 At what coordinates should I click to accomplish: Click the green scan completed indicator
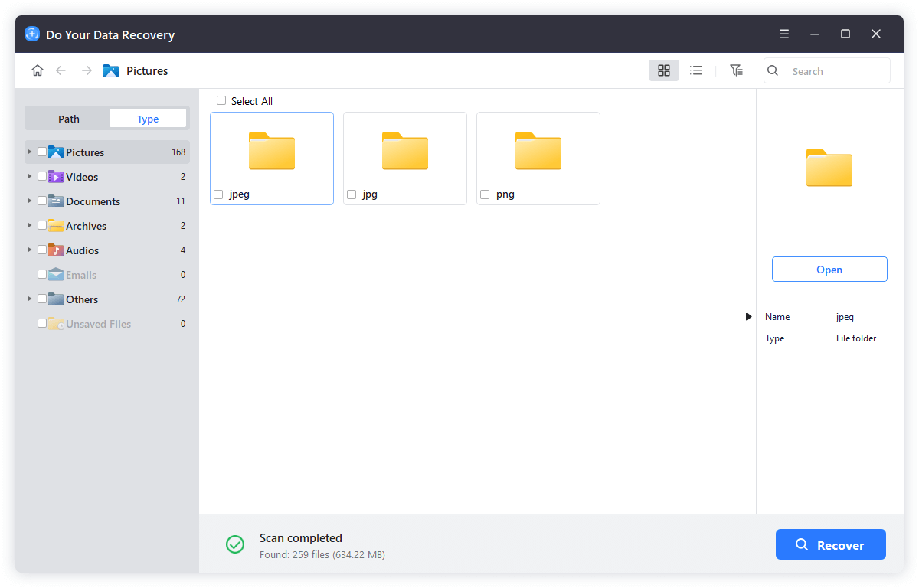tap(235, 544)
